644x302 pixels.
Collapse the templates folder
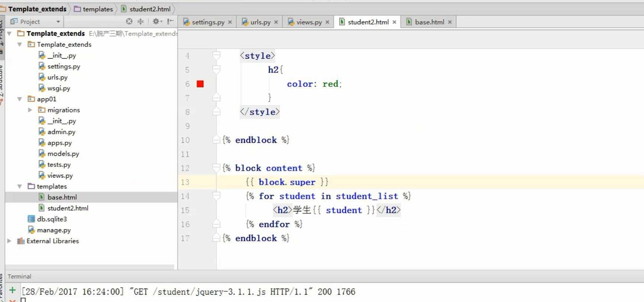(x=20, y=186)
